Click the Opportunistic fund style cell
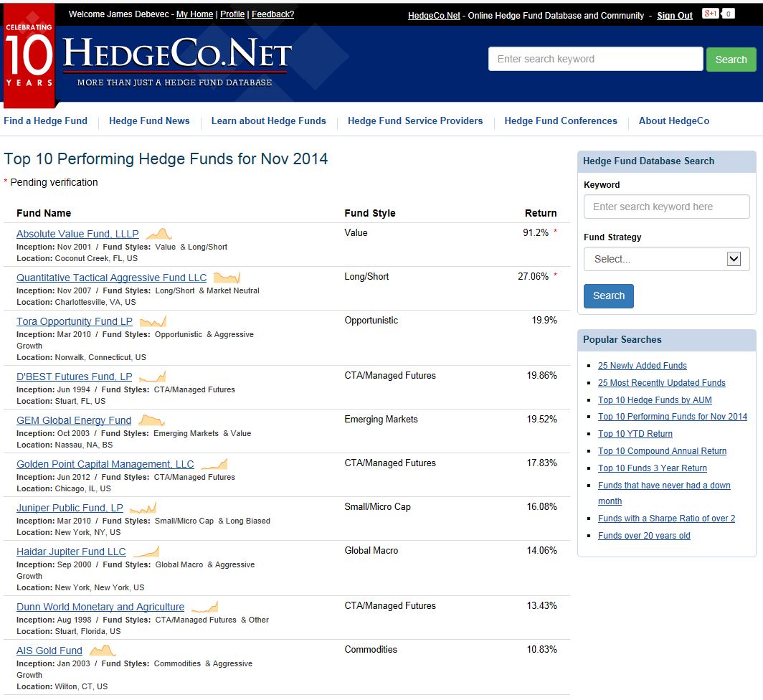 (x=371, y=321)
